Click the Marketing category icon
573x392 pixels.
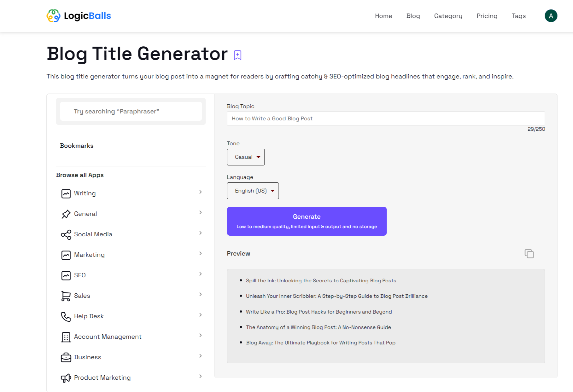(66, 255)
